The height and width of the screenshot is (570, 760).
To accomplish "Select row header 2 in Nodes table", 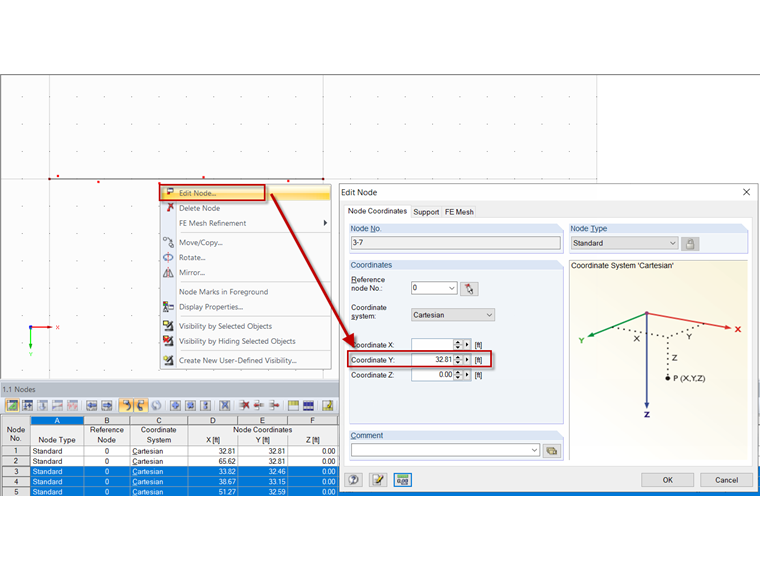I will click(16, 461).
